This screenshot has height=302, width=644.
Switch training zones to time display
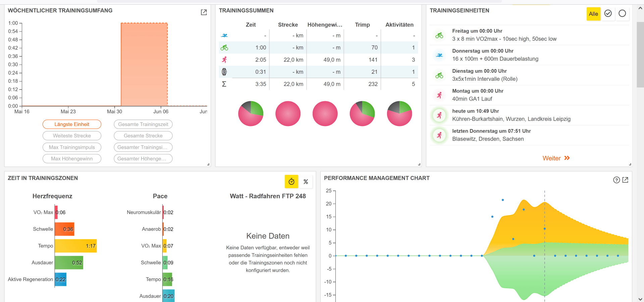291,182
